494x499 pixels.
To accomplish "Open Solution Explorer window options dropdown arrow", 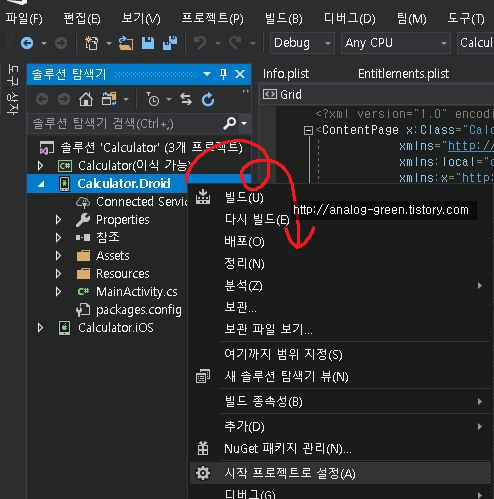I will (x=207, y=74).
